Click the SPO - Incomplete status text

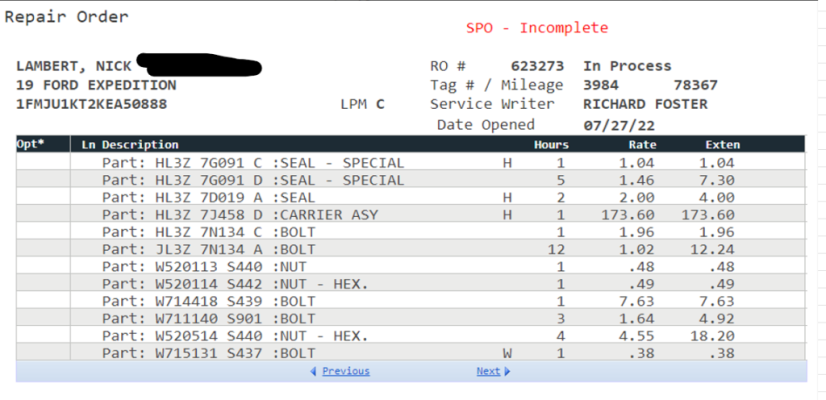click(x=537, y=27)
